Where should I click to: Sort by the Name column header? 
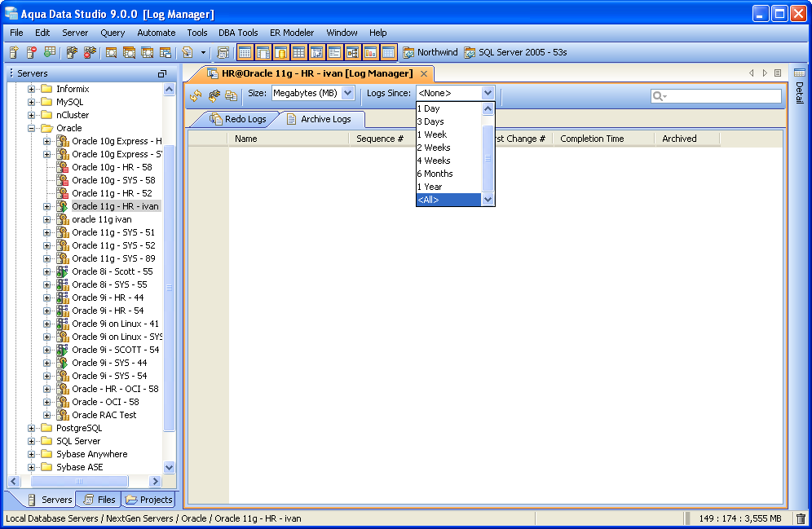coord(289,139)
